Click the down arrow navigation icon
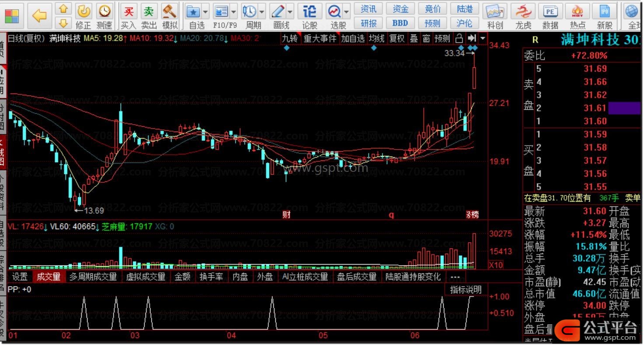Image resolution: width=644 pixels, height=345 pixels. [63, 23]
